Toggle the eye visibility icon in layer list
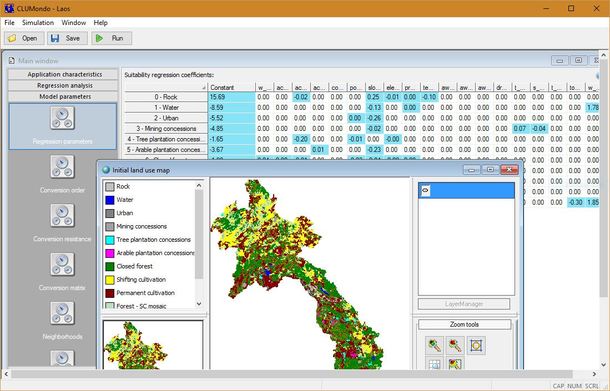 [x=425, y=190]
